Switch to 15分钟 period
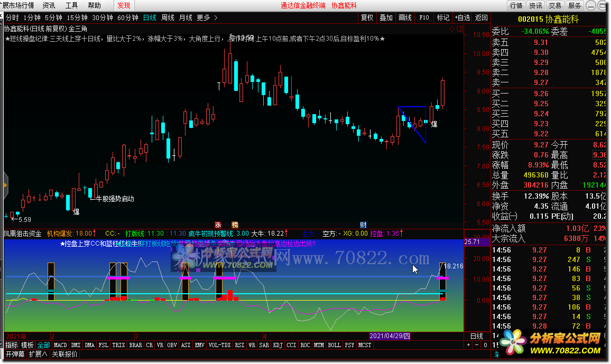The height and width of the screenshot is (364, 611). click(77, 17)
